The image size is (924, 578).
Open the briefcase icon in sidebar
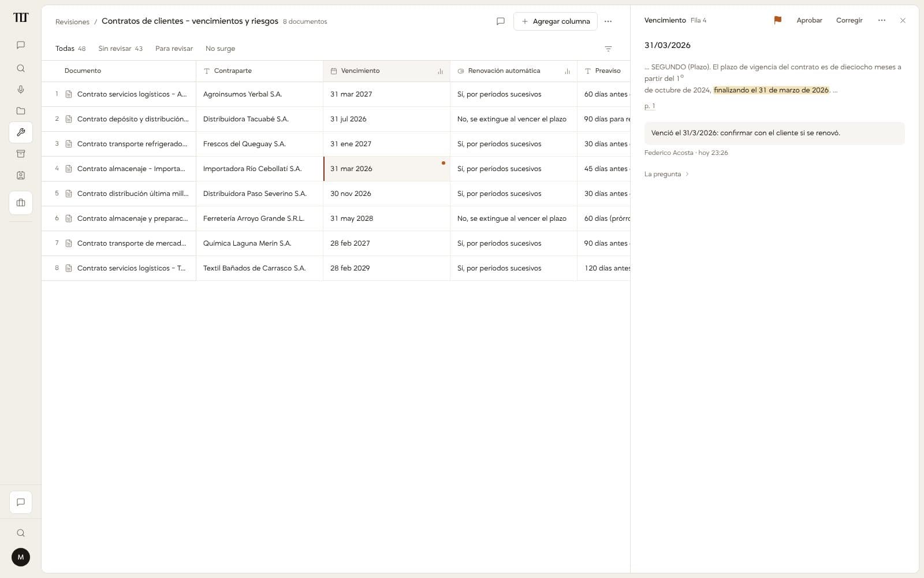(21, 203)
